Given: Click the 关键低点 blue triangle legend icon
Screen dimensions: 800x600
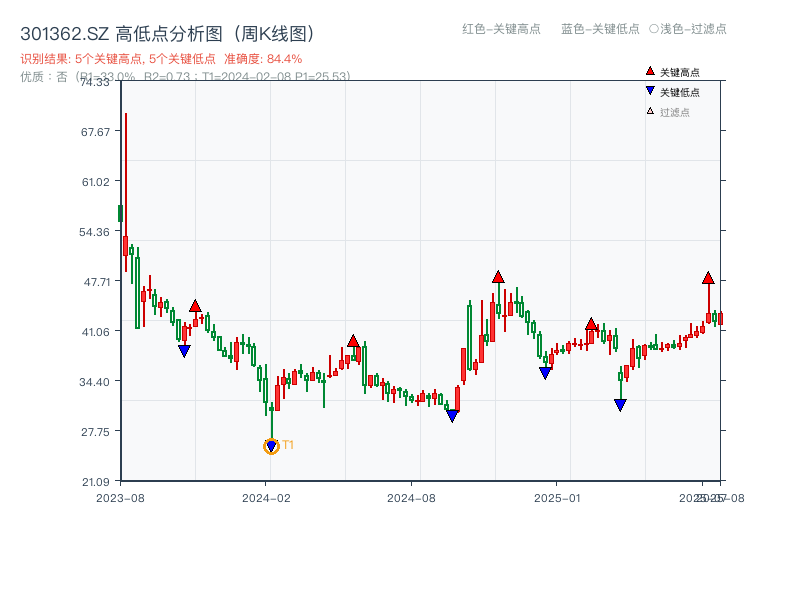Looking at the screenshot, I should pyautogui.click(x=649, y=89).
